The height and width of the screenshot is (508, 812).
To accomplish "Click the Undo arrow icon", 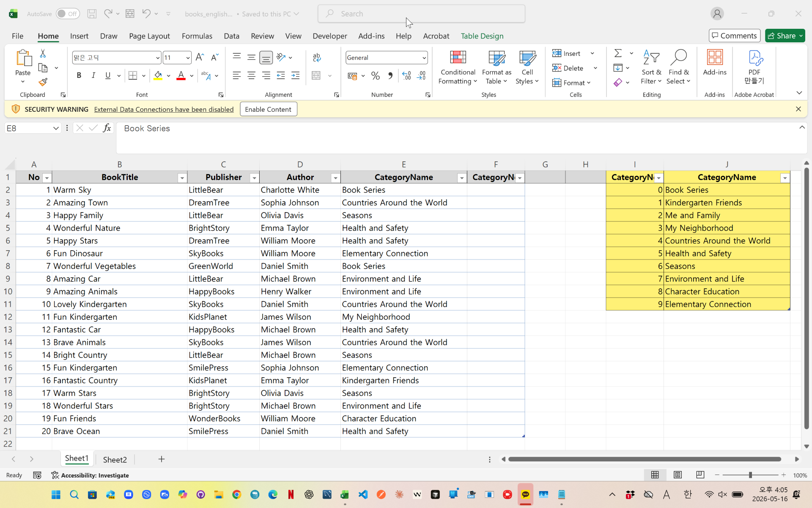I will click(x=146, y=14).
